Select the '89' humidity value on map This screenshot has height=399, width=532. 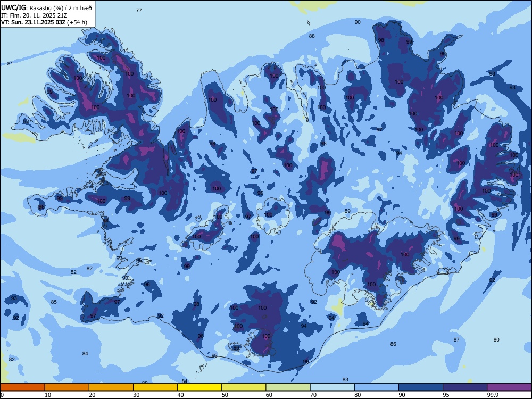coord(347,211)
